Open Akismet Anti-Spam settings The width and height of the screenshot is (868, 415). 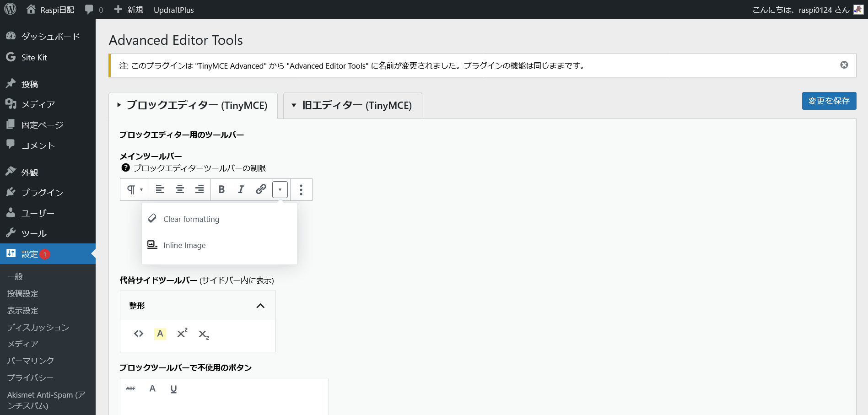click(x=46, y=400)
